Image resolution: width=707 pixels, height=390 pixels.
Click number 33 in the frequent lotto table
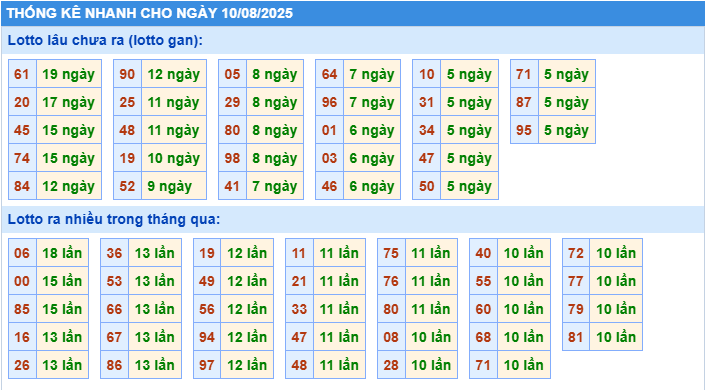tap(299, 309)
